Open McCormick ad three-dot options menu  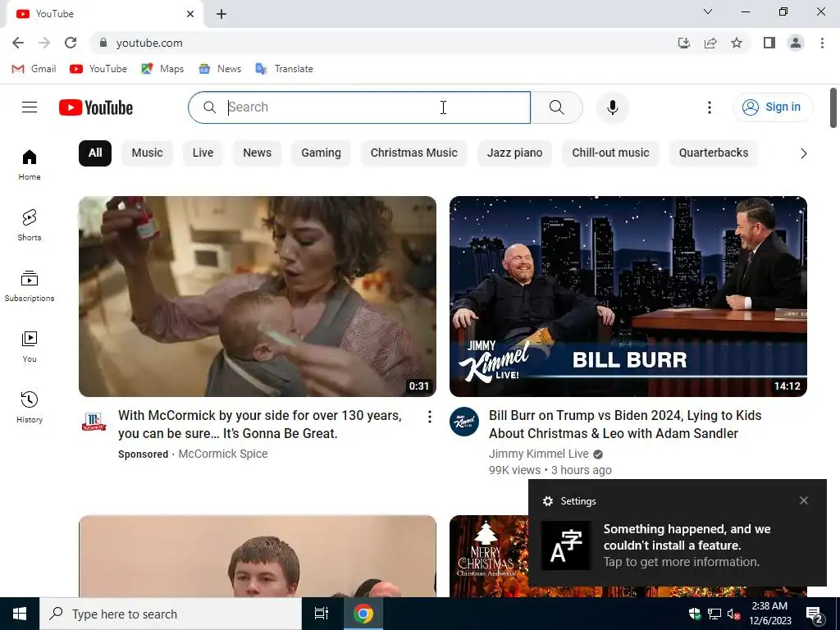click(x=429, y=417)
